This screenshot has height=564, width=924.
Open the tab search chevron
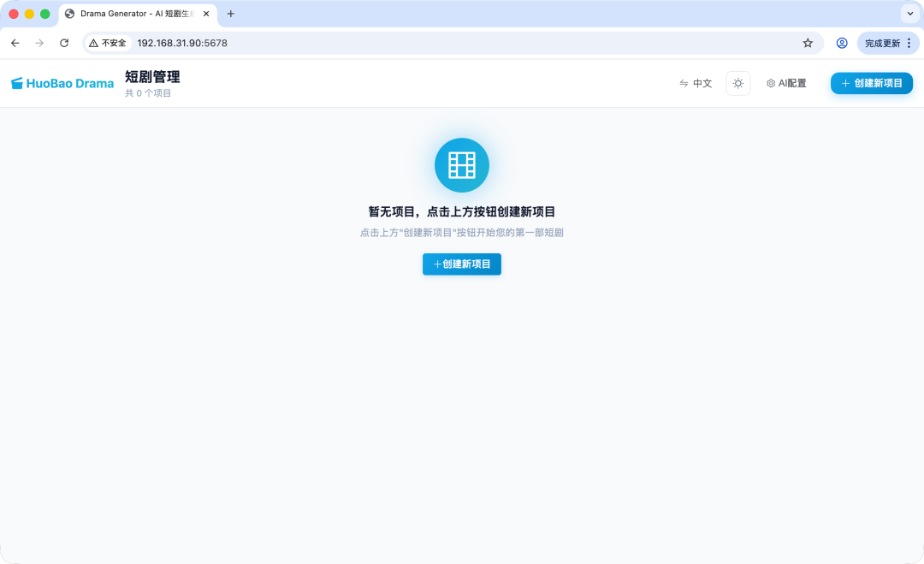pos(909,14)
